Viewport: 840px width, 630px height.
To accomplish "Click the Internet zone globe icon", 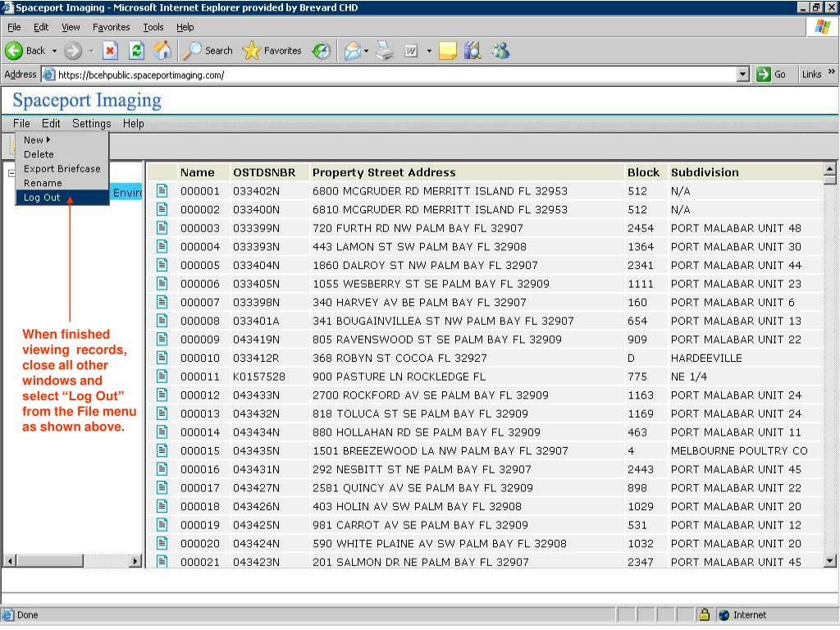I will point(724,615).
